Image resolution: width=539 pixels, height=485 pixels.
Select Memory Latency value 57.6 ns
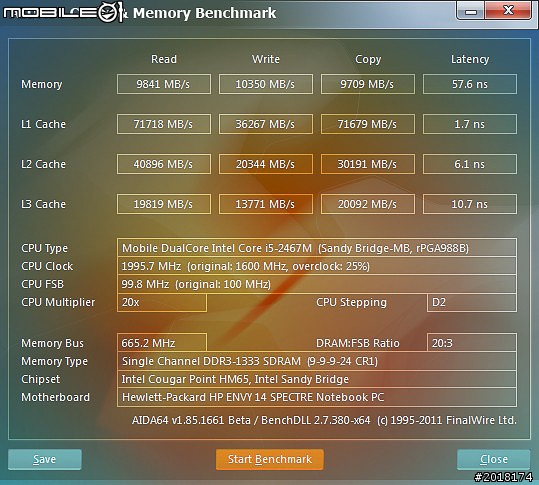(x=470, y=84)
